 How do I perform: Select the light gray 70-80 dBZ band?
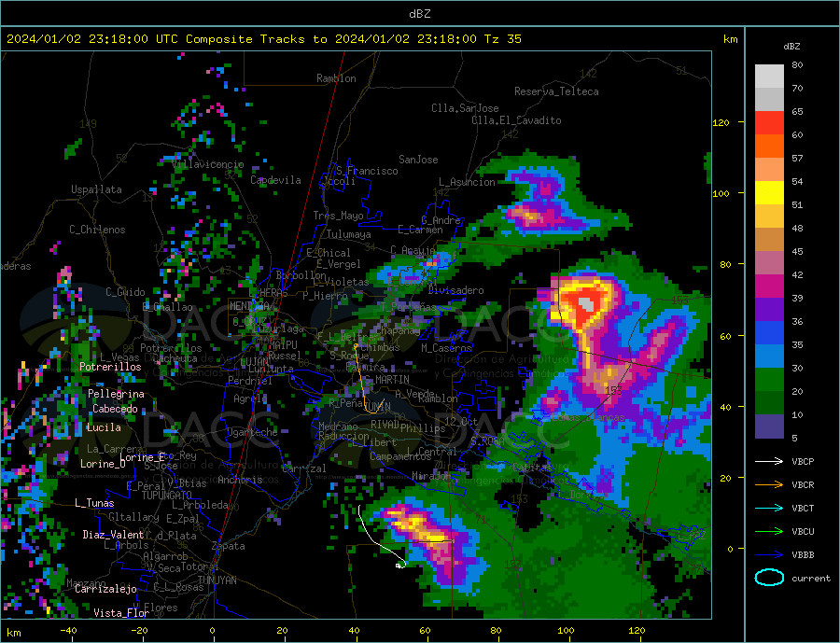click(x=769, y=77)
